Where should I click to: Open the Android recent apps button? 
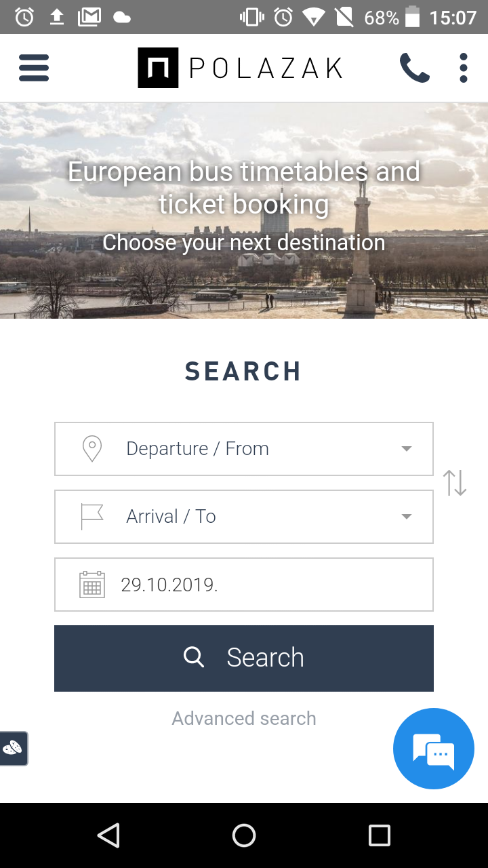[x=380, y=835]
